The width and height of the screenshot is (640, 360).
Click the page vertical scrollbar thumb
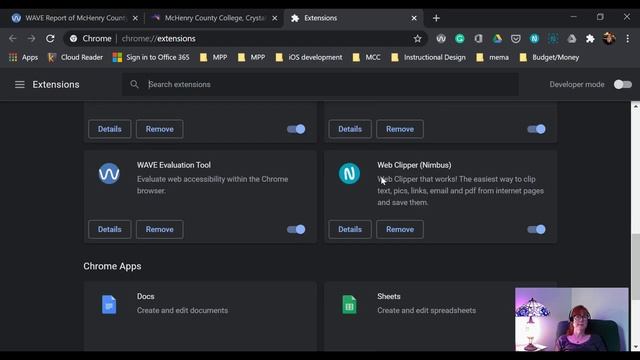[636, 267]
